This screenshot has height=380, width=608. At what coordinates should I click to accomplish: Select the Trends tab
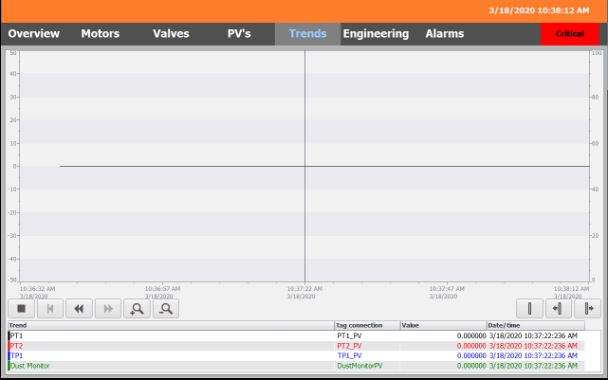(307, 34)
